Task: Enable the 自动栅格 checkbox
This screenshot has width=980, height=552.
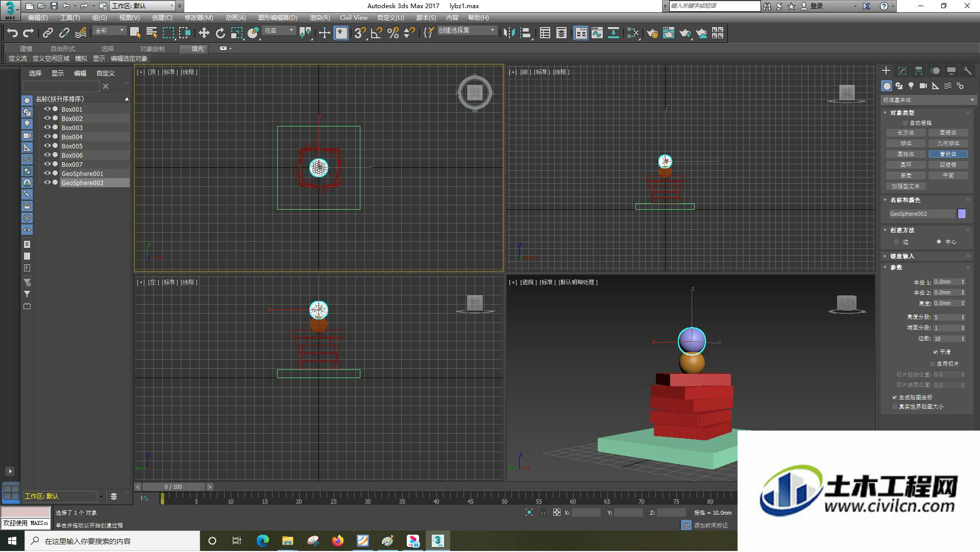Action: (x=905, y=123)
